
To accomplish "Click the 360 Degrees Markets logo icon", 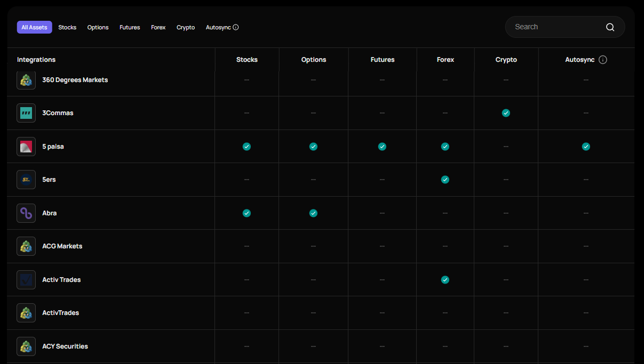I will tap(26, 80).
